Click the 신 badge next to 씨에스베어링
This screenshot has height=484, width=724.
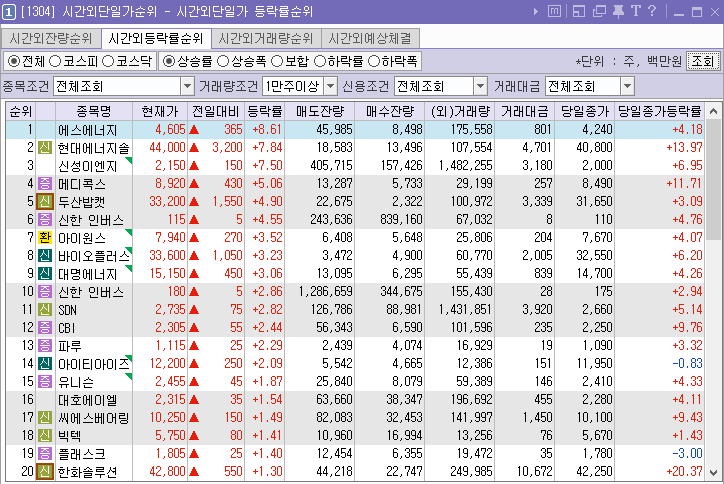(45, 418)
